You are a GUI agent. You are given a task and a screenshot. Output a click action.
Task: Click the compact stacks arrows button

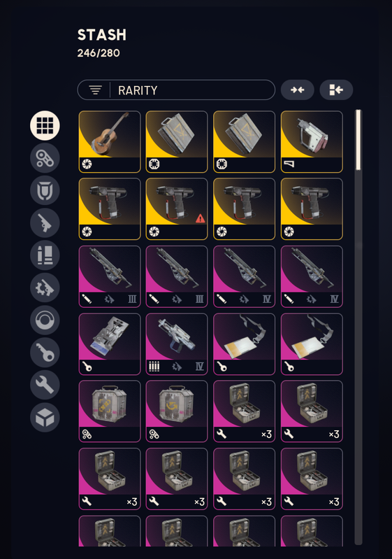[297, 90]
